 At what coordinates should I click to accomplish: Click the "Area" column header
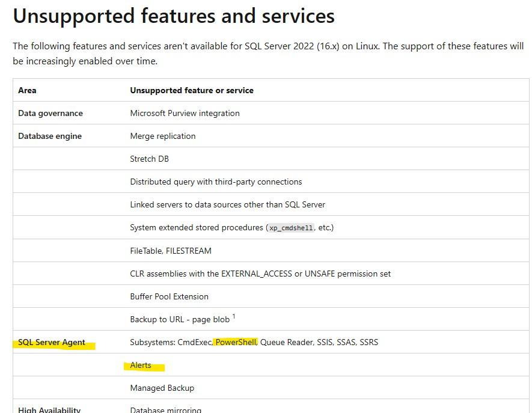27,90
